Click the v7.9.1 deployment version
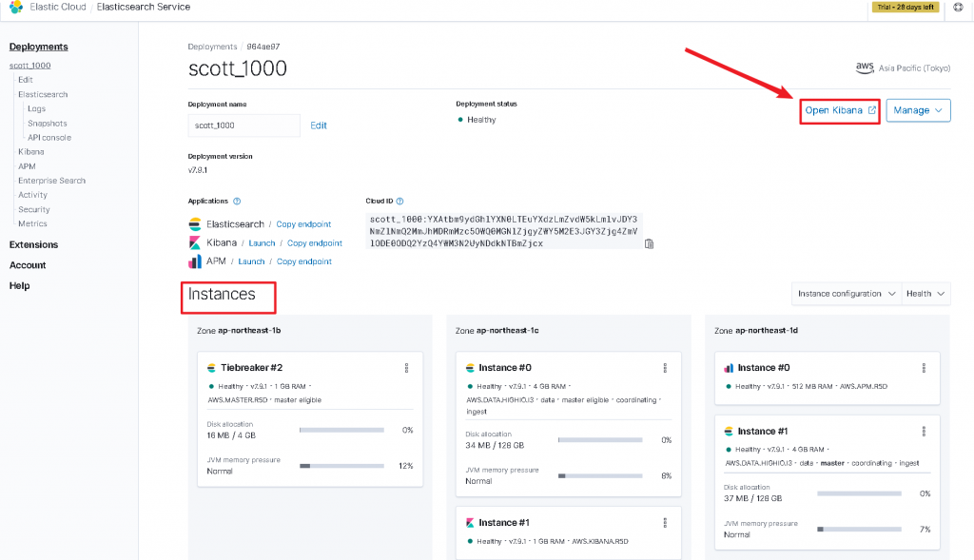This screenshot has width=974, height=560. 198,170
